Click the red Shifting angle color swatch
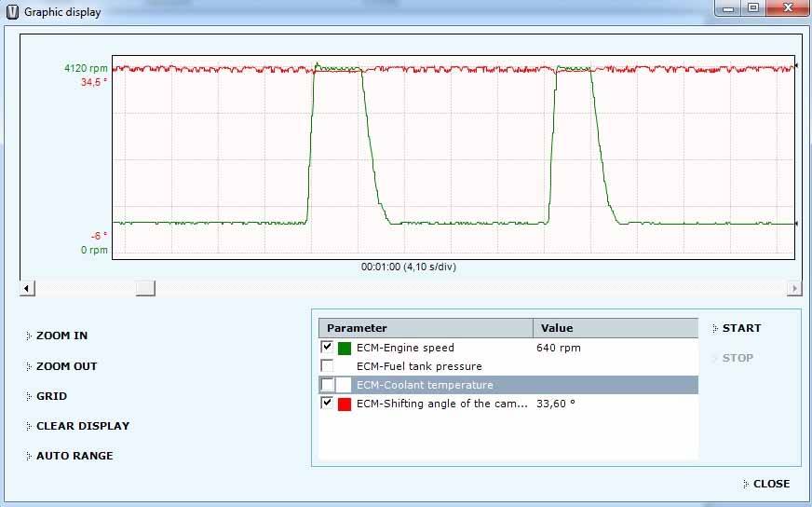This screenshot has height=507, width=812. (345, 404)
